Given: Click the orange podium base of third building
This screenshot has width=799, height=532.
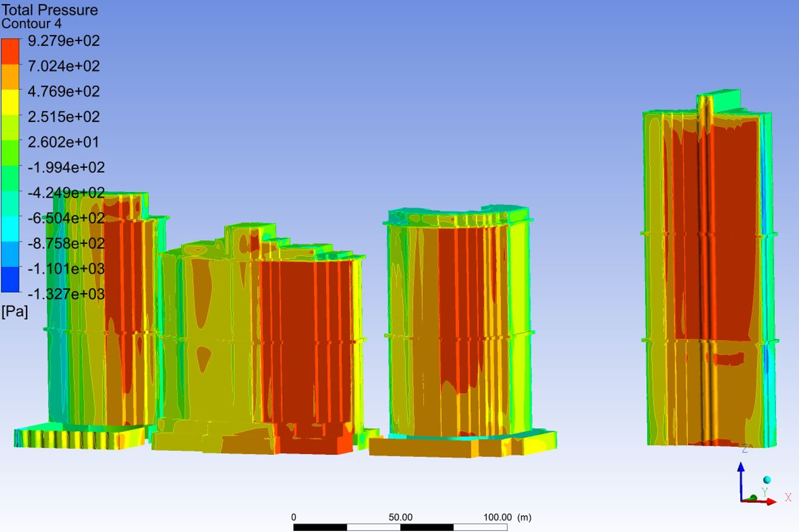Looking at the screenshot, I should (462, 445).
